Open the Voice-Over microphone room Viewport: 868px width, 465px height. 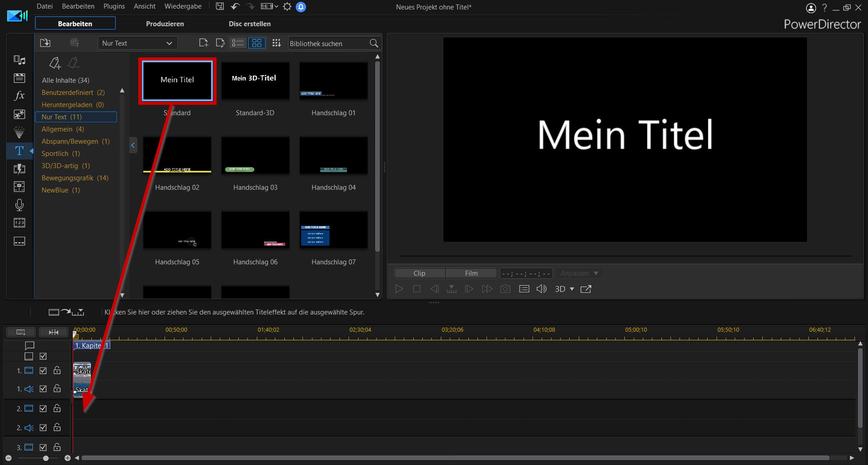(19, 205)
